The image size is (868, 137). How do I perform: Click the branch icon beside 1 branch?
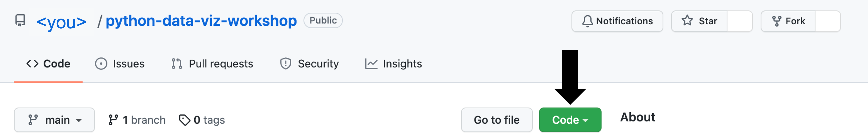[x=114, y=119]
